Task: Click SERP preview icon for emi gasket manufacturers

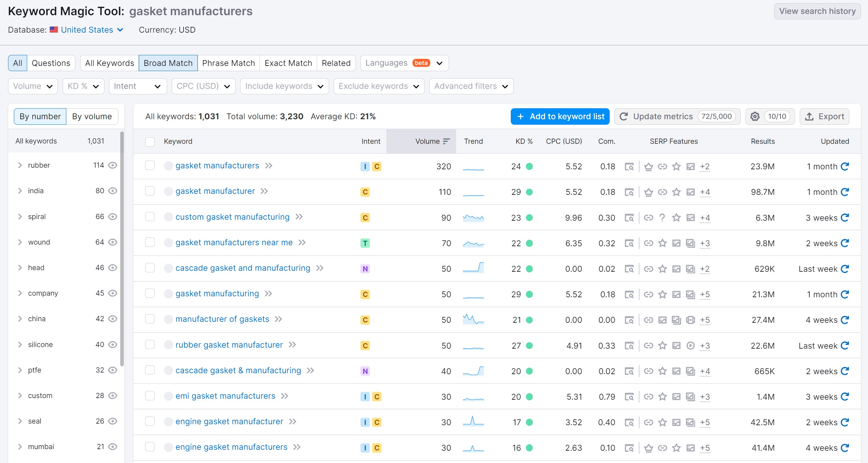Action: coord(629,397)
